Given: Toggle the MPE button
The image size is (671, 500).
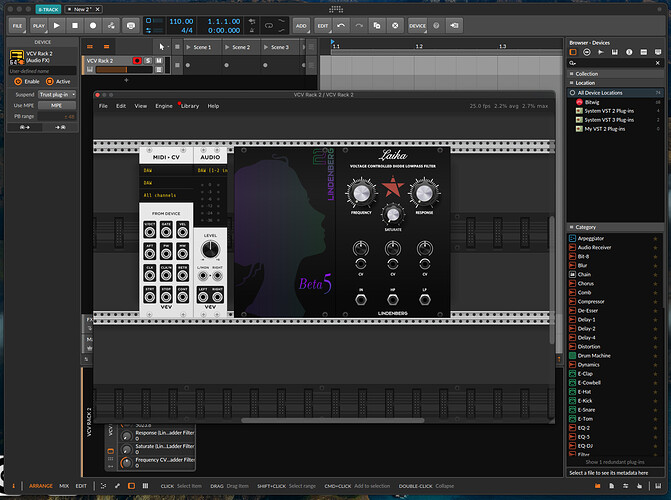Looking at the screenshot, I should click(57, 105).
